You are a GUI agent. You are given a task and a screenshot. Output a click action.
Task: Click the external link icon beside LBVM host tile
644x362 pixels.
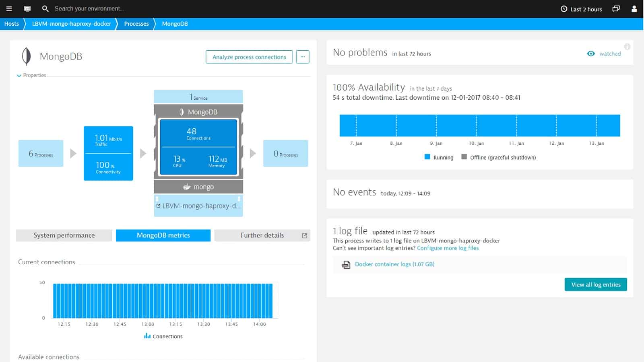158,206
